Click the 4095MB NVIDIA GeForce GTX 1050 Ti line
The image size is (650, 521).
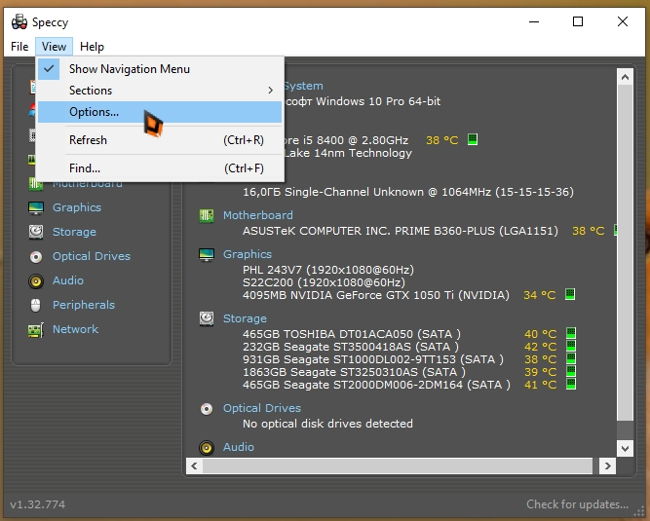pyautogui.click(x=376, y=295)
